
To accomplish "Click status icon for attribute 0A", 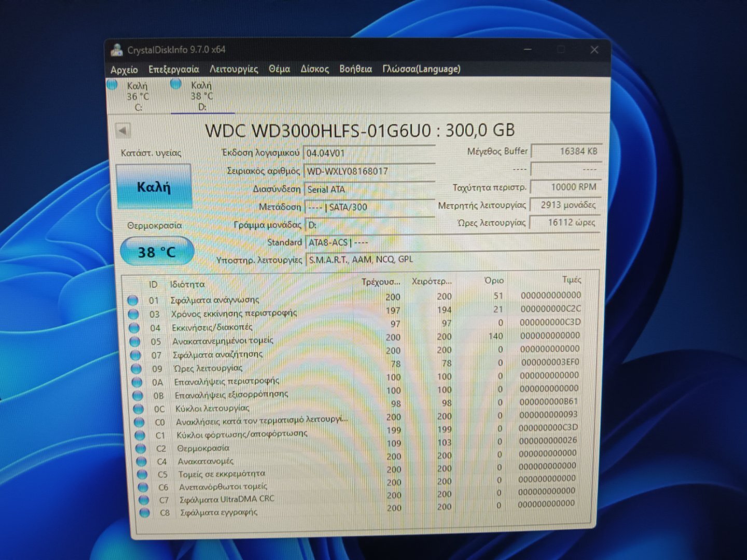I will coord(136,382).
